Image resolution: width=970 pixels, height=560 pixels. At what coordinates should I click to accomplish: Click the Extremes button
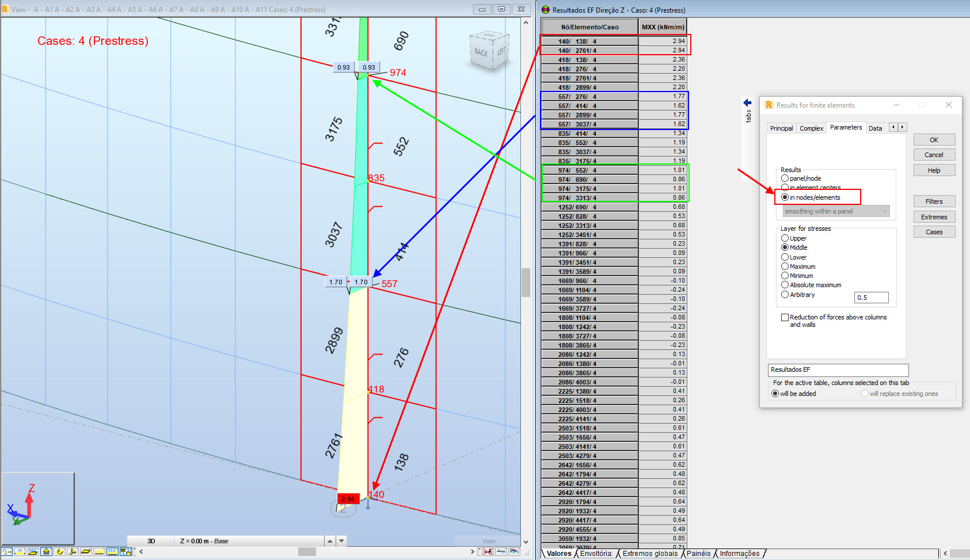(934, 217)
